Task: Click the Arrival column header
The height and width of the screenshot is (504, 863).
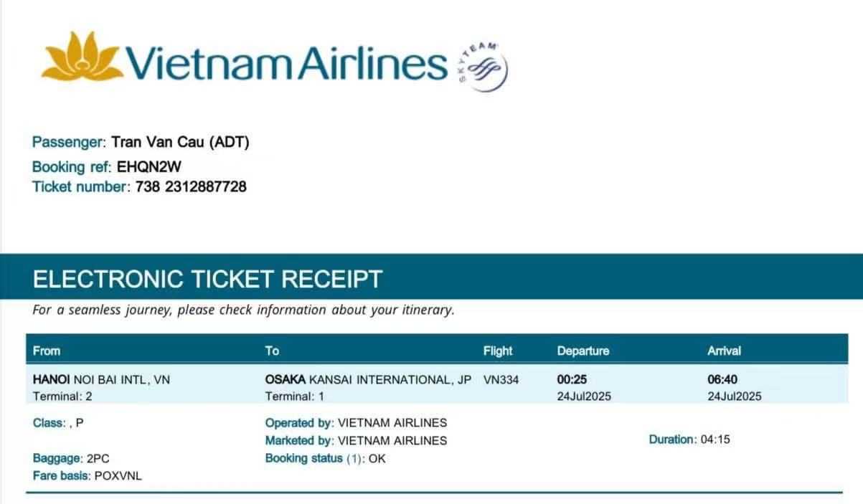Action: click(x=724, y=351)
